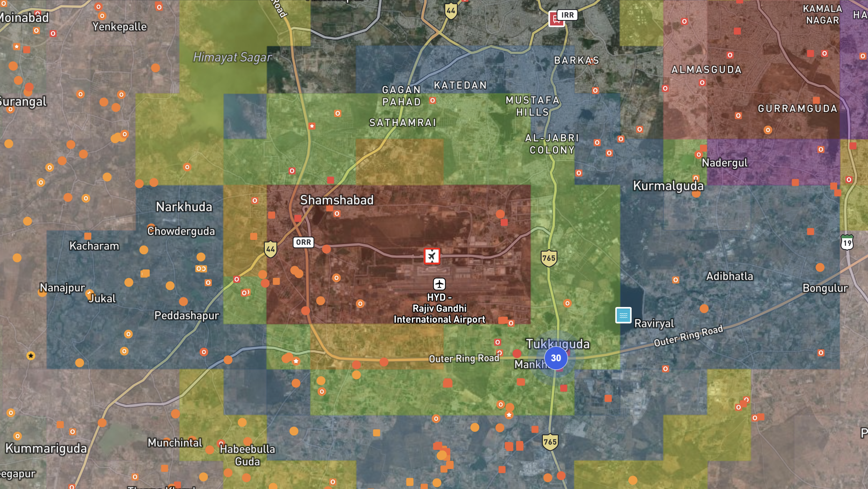Click the yellow circle star marker
This screenshot has width=868, height=489.
pyautogui.click(x=31, y=356)
